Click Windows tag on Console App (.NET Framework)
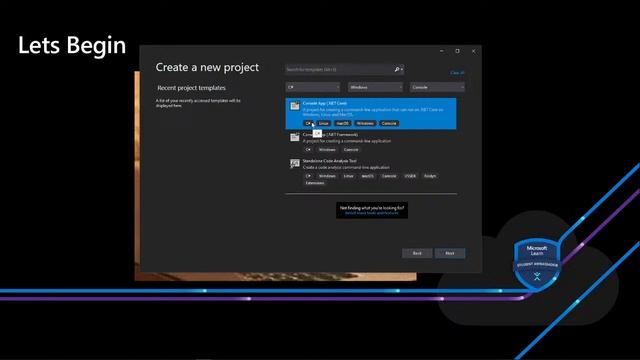Viewport: 640px width, 360px height. point(327,150)
